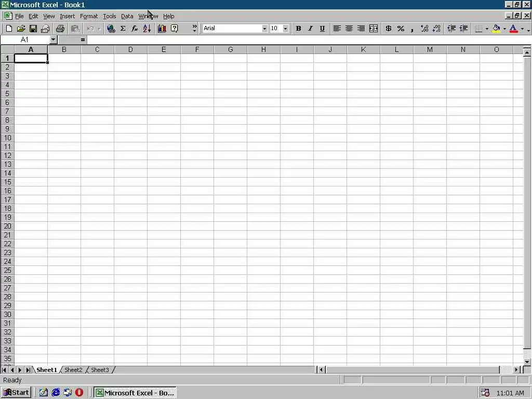
Task: Apply Currency Style with the dollar icon
Action: [x=389, y=29]
